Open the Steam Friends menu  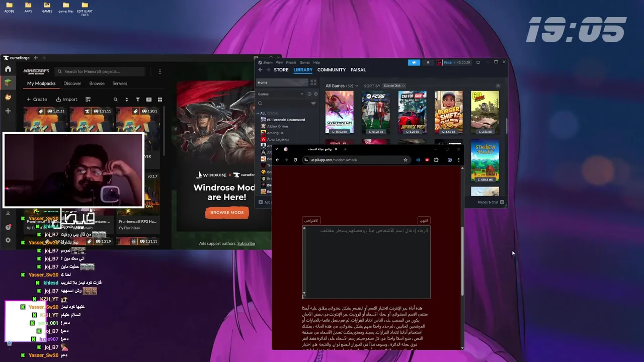pyautogui.click(x=291, y=62)
